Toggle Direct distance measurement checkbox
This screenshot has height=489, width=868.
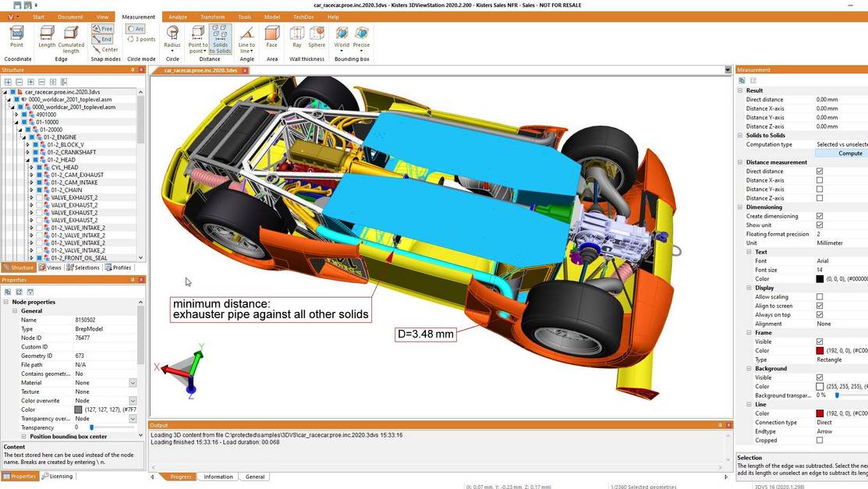point(820,171)
